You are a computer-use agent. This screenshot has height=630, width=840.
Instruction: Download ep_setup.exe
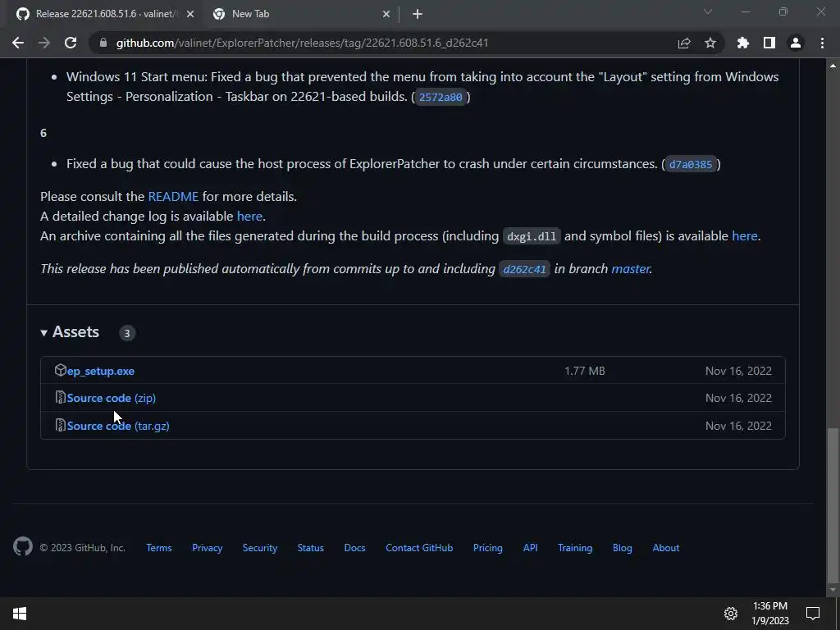tap(101, 371)
